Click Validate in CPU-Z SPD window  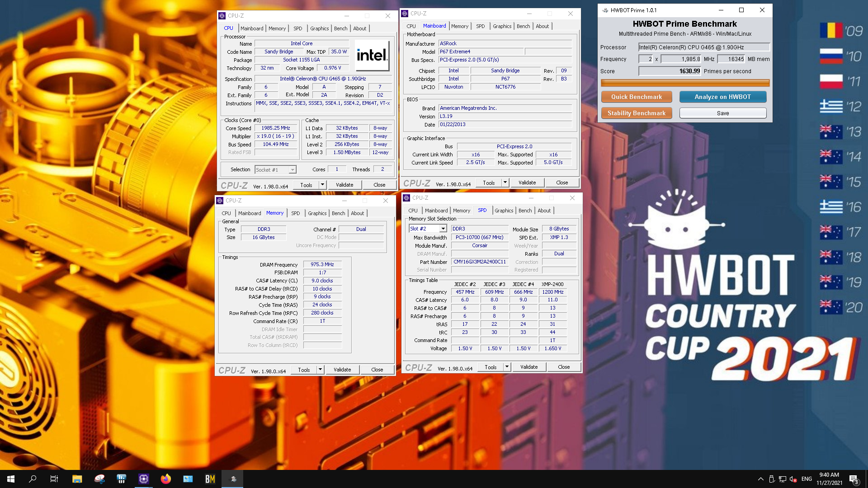pyautogui.click(x=529, y=367)
